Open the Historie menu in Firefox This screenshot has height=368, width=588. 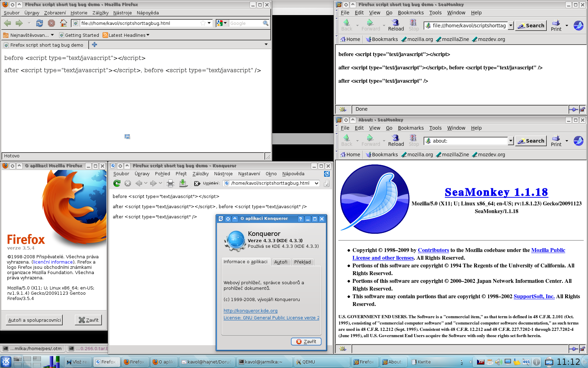[x=79, y=13]
